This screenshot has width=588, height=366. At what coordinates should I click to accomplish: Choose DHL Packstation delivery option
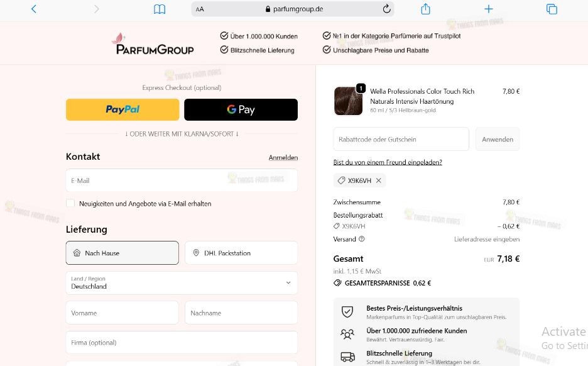tap(241, 253)
